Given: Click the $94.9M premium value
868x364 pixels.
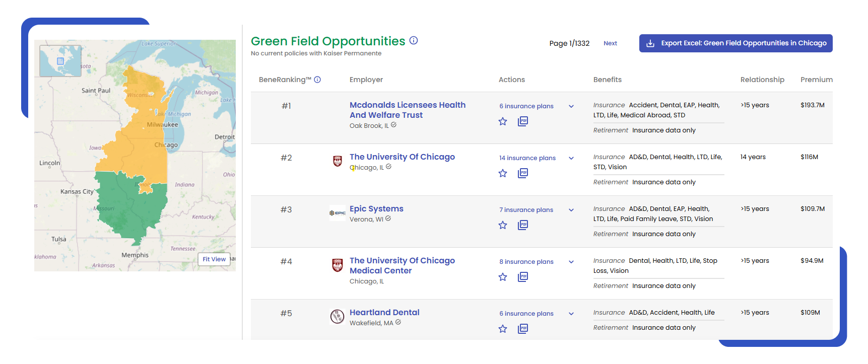Looking at the screenshot, I should point(812,261).
